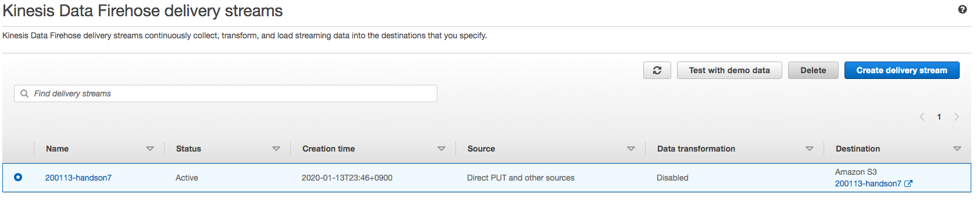This screenshot has width=980, height=223.
Task: Sort by Name column arrow
Action: (x=150, y=149)
